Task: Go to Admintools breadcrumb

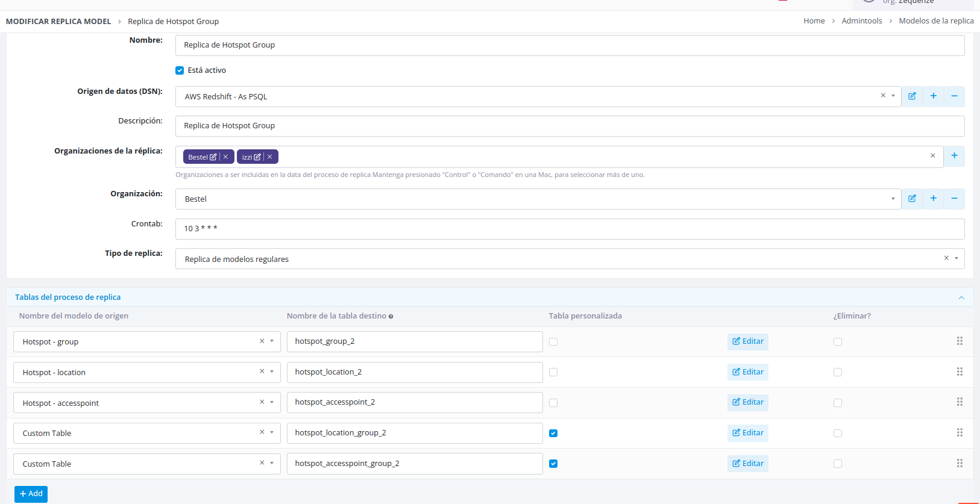Action: click(861, 21)
